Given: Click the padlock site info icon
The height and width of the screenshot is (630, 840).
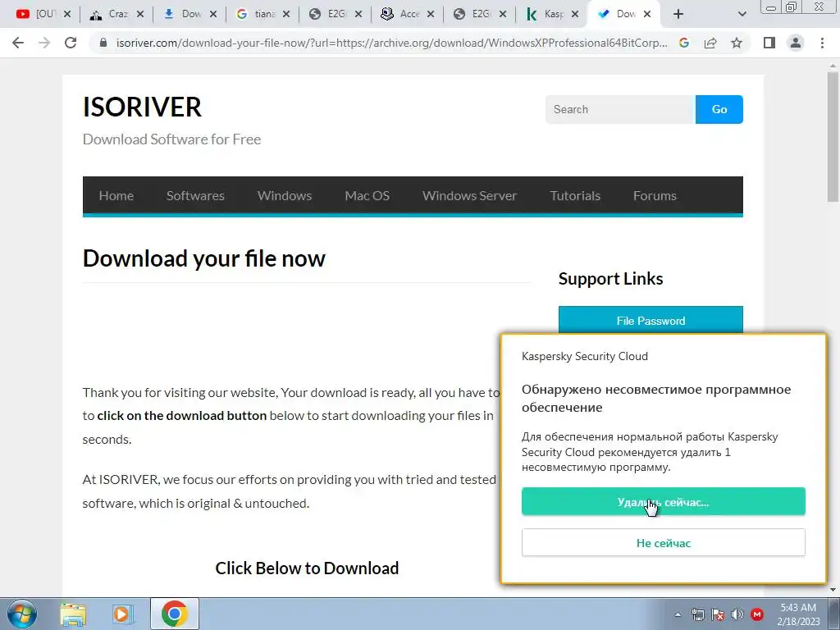Looking at the screenshot, I should (104, 43).
